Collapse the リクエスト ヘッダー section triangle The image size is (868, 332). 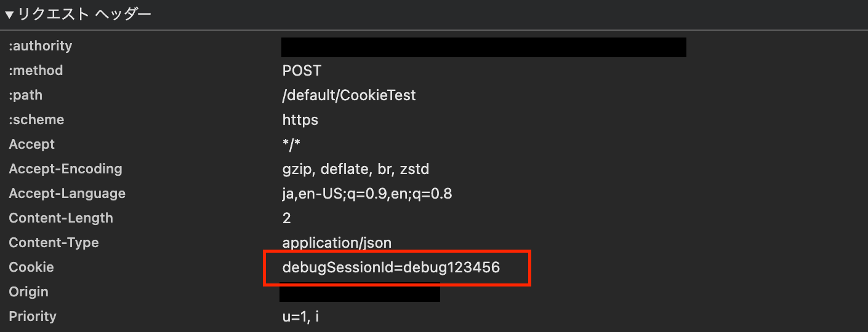(9, 14)
